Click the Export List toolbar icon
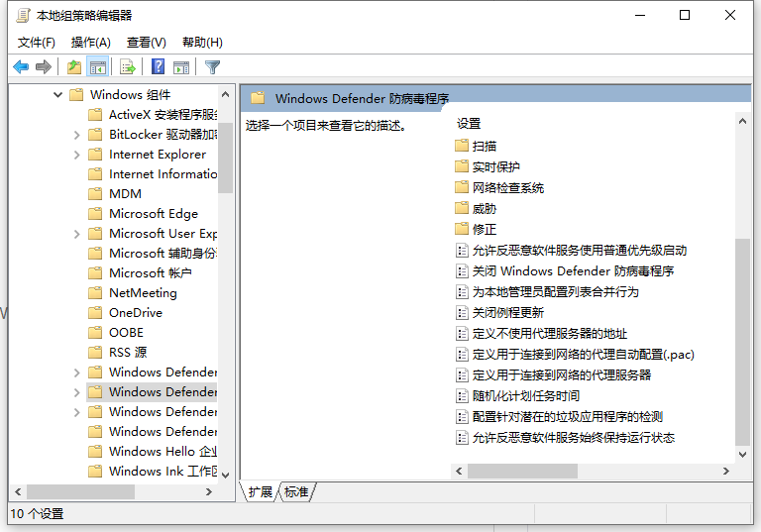This screenshot has height=532, width=761. 127,67
